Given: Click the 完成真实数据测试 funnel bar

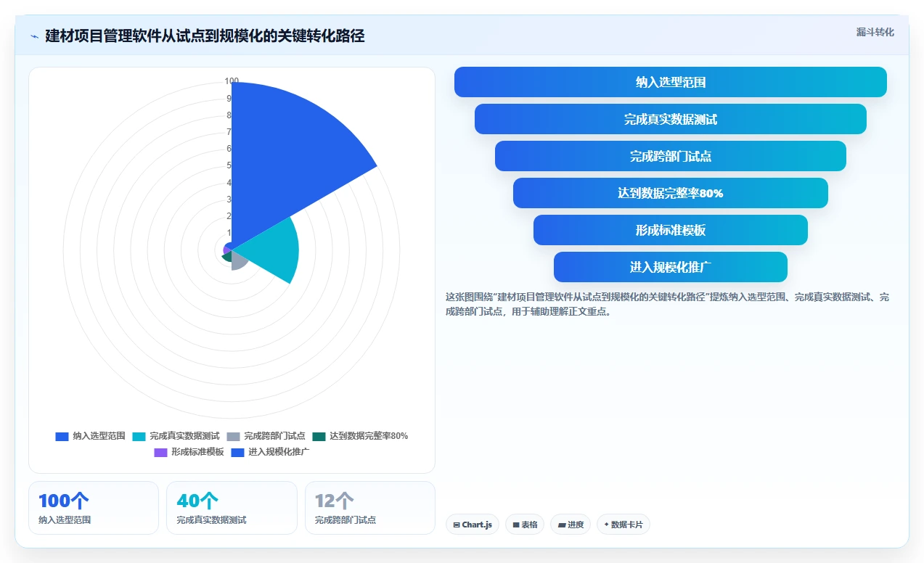Looking at the screenshot, I should click(671, 119).
